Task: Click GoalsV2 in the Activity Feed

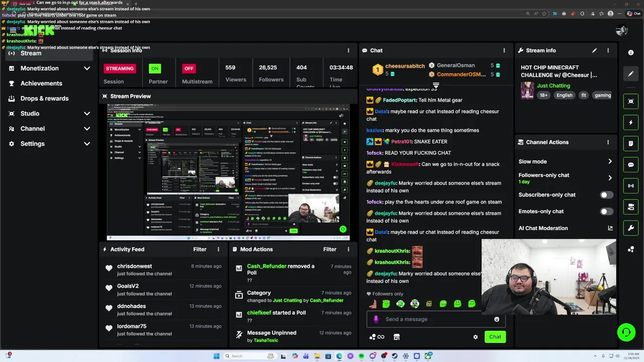Action: click(x=128, y=286)
